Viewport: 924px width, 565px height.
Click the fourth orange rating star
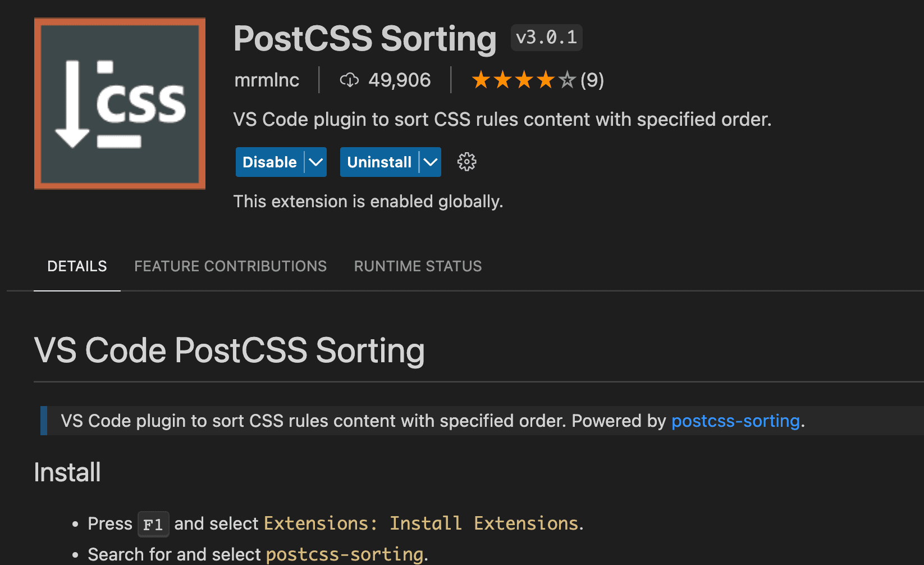click(546, 80)
